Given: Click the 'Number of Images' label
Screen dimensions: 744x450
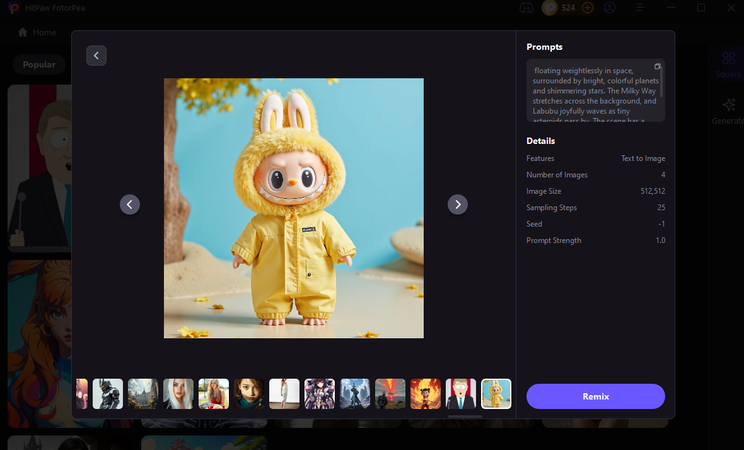Looking at the screenshot, I should pos(557,175).
